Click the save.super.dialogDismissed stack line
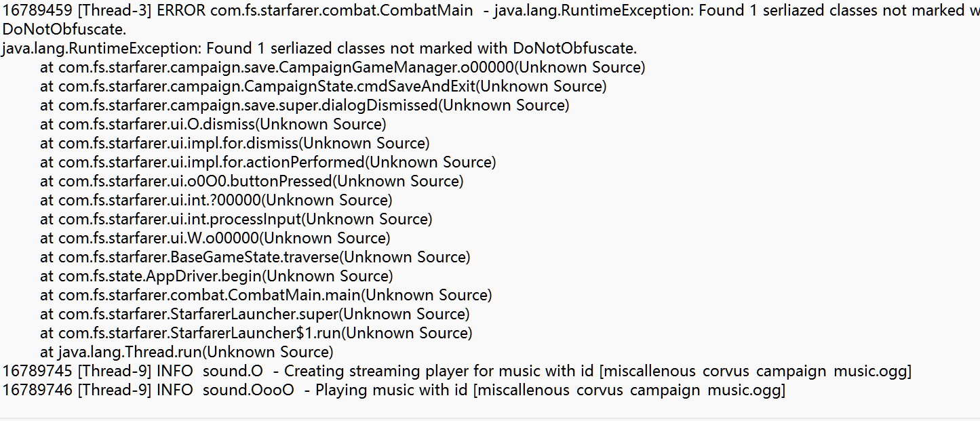 tap(305, 106)
